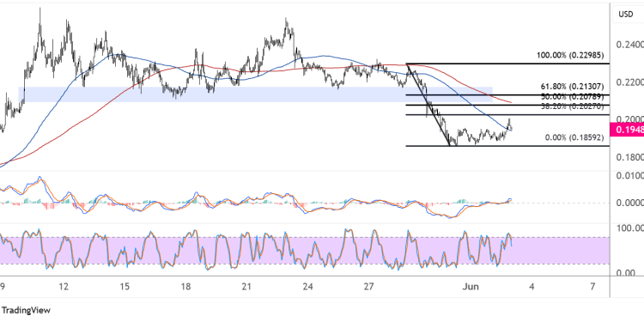Image resolution: width=644 pixels, height=322 pixels.
Task: Select the 38.20% (0.20270) Fibonacci label
Action: 572,106
